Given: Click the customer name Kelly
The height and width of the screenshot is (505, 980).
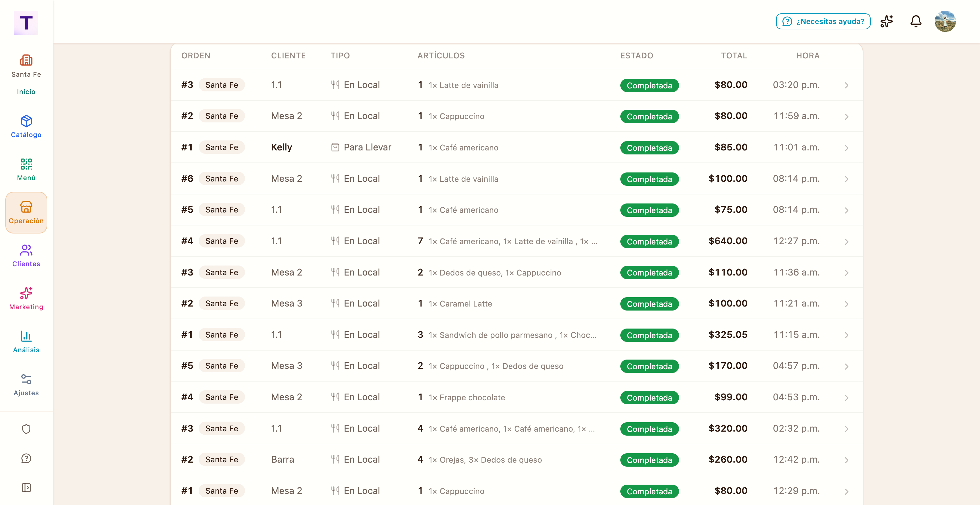Looking at the screenshot, I should coord(282,147).
